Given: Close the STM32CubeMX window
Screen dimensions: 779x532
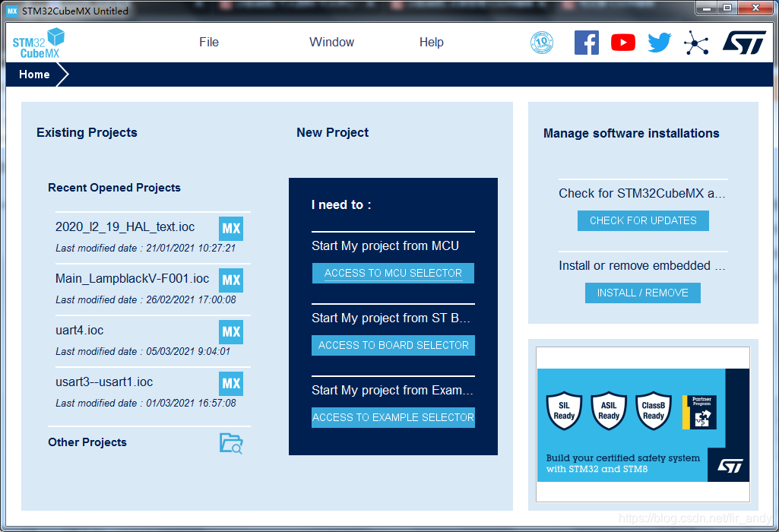Looking at the screenshot, I should pos(755,8).
